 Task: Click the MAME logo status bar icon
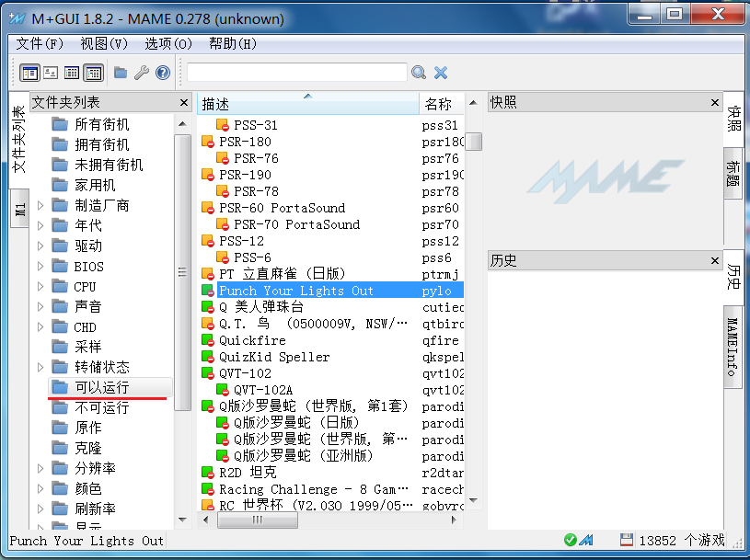click(x=586, y=540)
